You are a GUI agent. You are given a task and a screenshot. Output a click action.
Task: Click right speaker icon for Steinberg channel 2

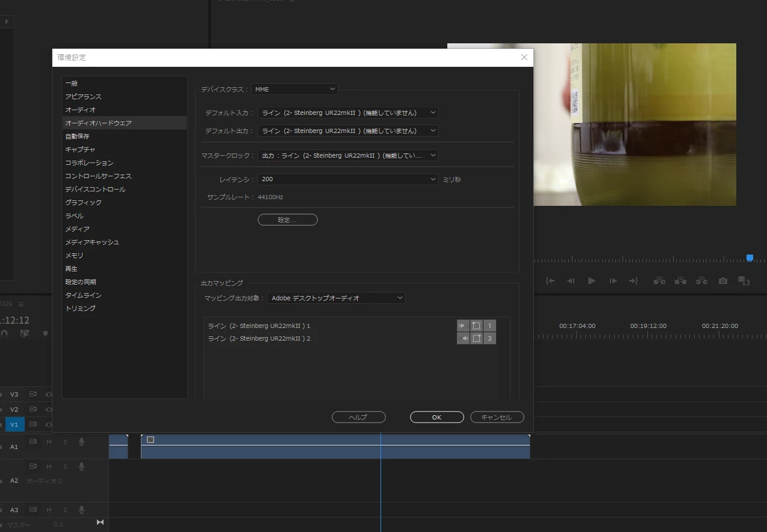[462, 338]
